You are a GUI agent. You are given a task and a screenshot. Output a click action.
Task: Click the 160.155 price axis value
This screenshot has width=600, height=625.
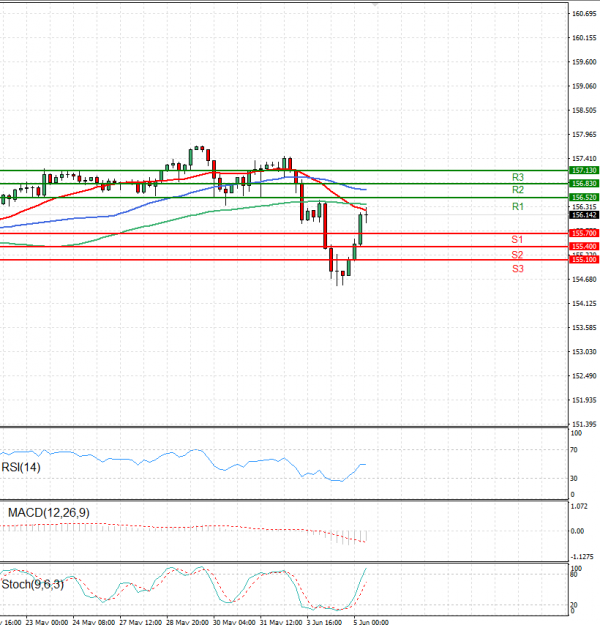584,38
